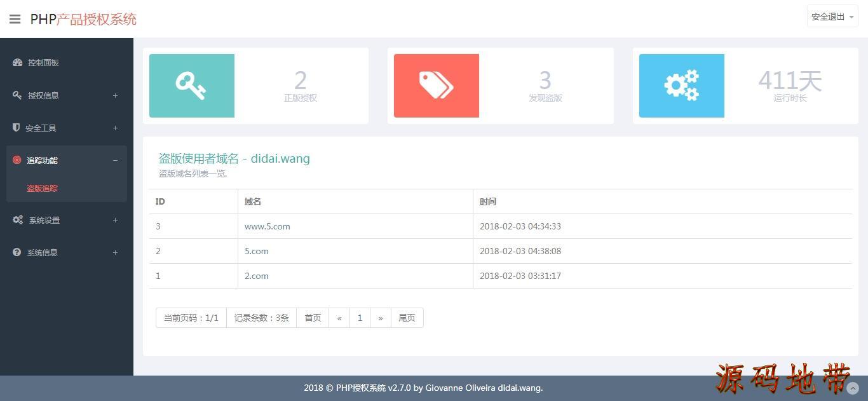Screen dimensions: 868x401
Task: Select 盗版追踪 submenu item
Action: click(x=42, y=188)
